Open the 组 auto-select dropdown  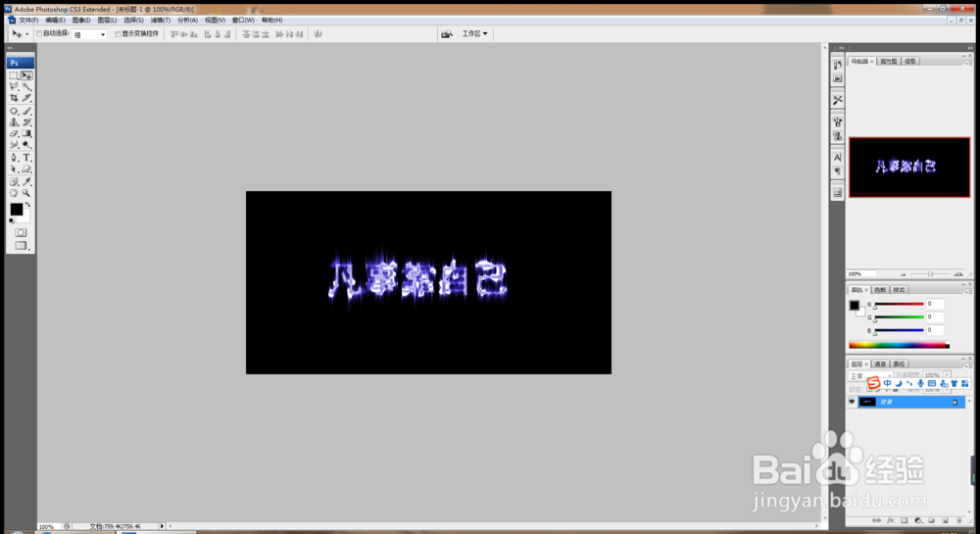(x=89, y=34)
